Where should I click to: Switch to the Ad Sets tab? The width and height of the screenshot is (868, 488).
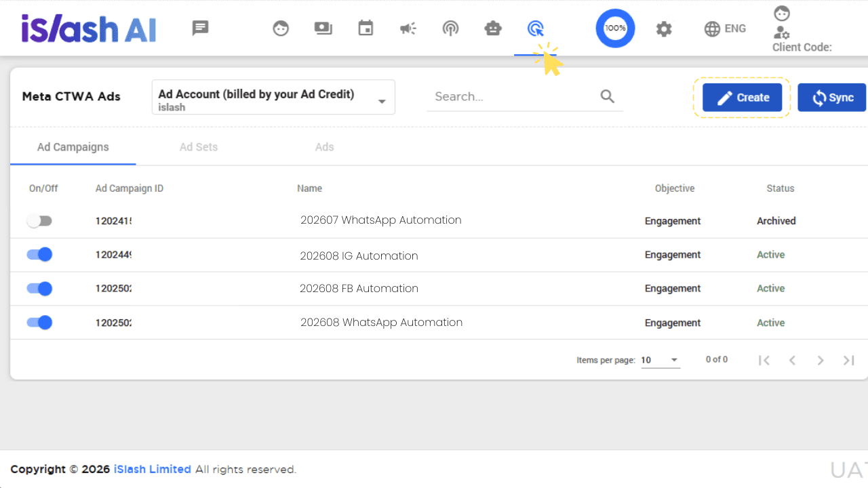[199, 147]
